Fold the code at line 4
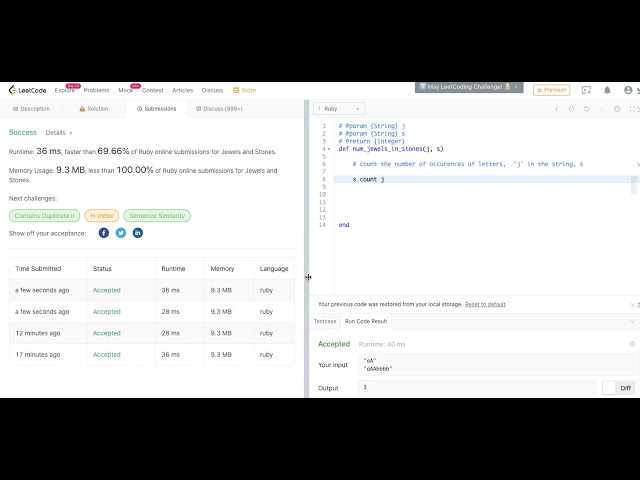 click(329, 149)
